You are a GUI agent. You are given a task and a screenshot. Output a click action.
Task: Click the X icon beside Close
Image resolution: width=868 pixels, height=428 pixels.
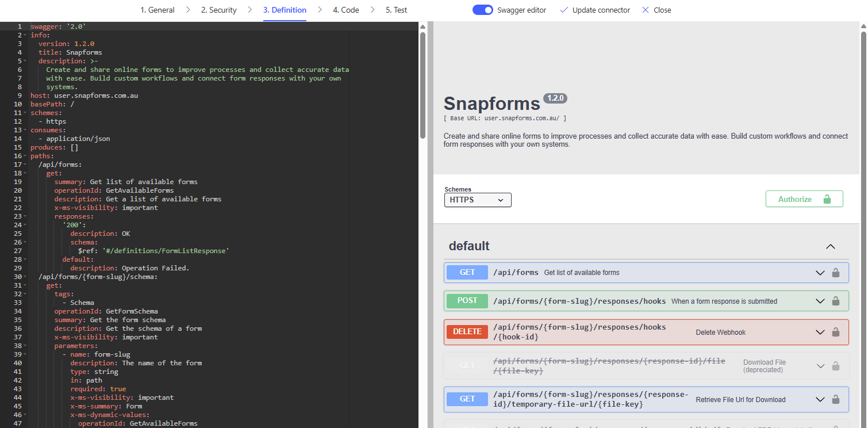646,10
